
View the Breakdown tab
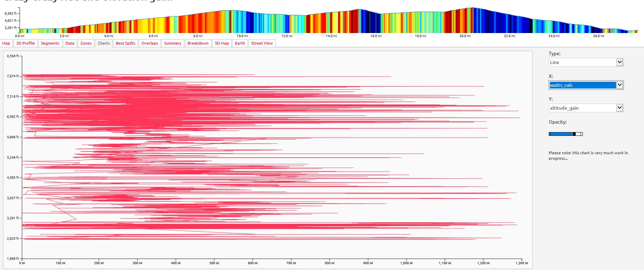click(x=198, y=43)
